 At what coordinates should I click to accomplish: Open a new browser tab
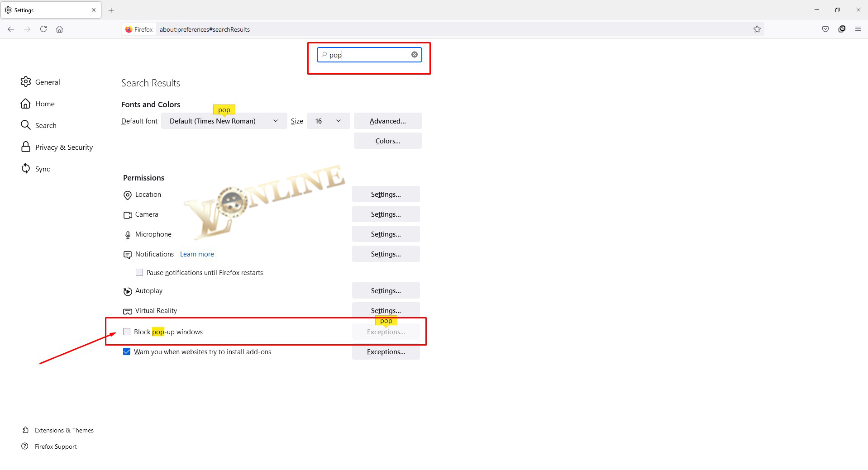click(111, 10)
